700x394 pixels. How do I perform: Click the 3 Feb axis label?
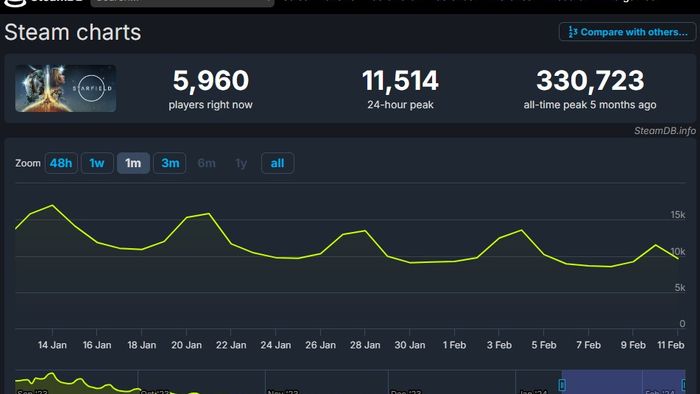[499, 345]
